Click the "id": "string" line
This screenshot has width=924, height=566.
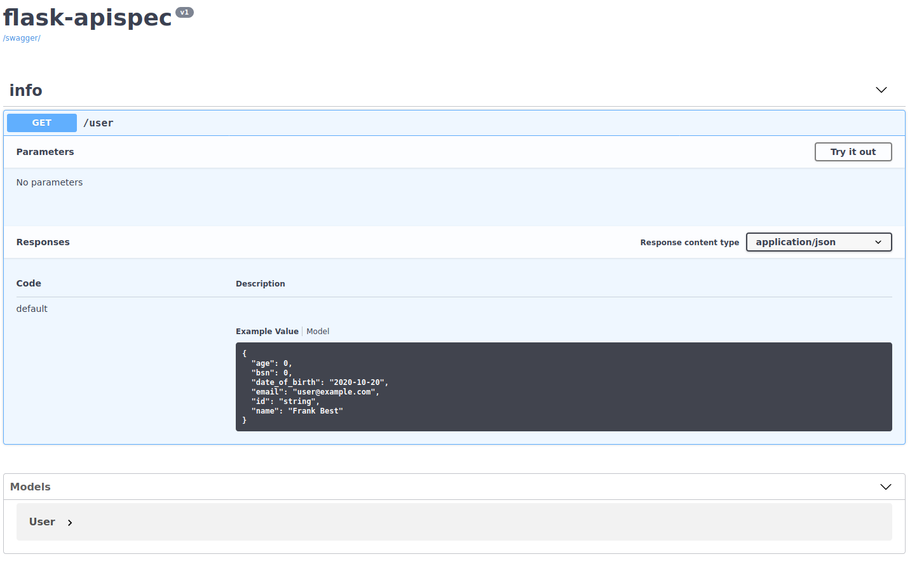coord(285,401)
